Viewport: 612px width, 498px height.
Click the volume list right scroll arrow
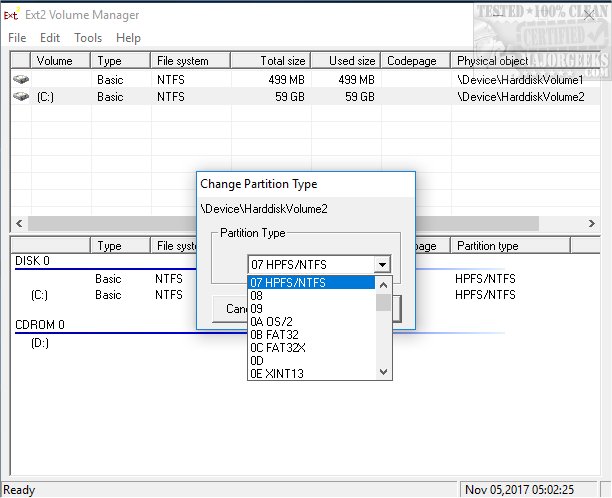coord(592,223)
